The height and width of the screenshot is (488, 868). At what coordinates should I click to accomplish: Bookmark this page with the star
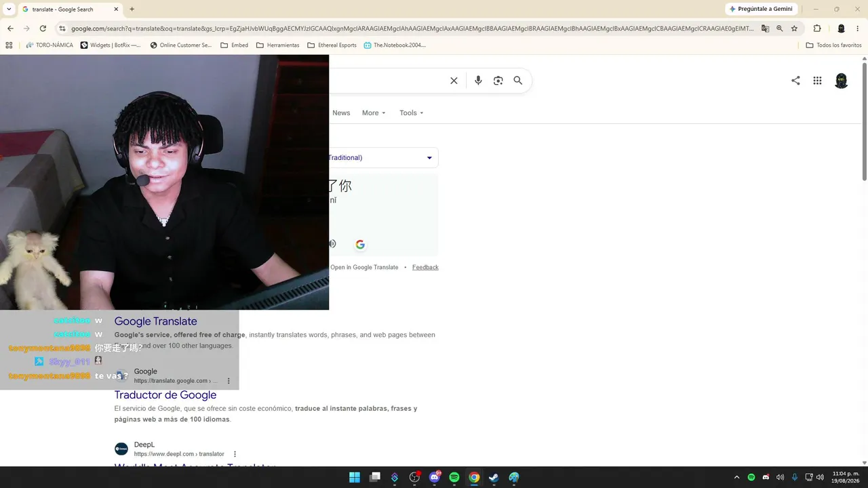tap(794, 28)
